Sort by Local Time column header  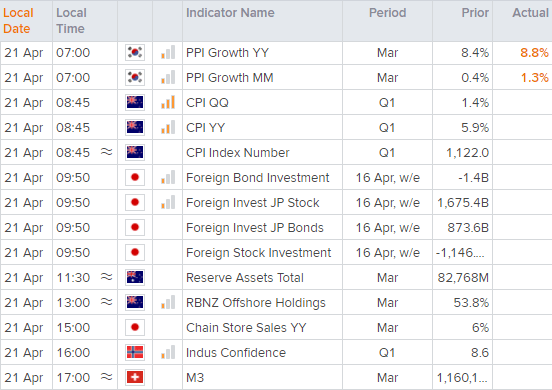point(71,21)
